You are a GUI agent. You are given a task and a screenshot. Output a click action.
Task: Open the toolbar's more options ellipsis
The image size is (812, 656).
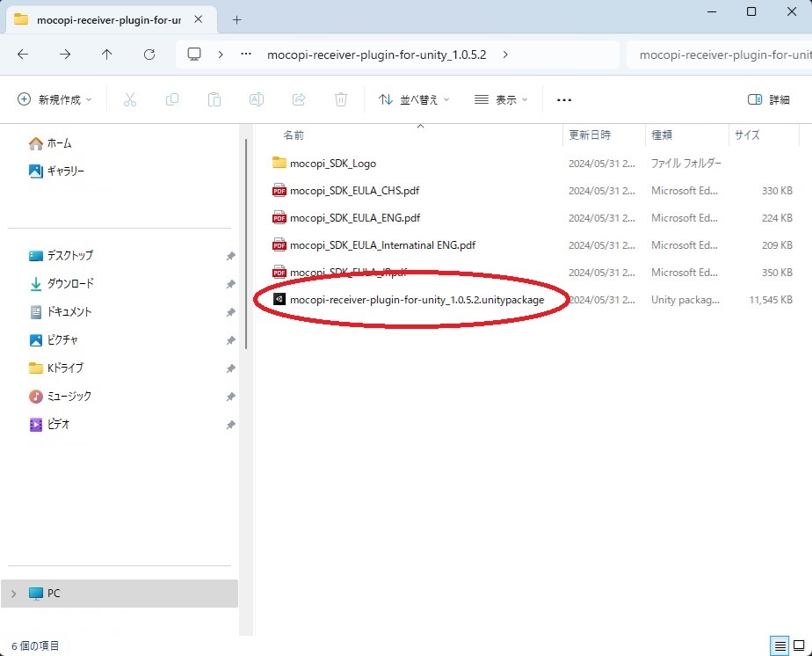pyautogui.click(x=564, y=100)
